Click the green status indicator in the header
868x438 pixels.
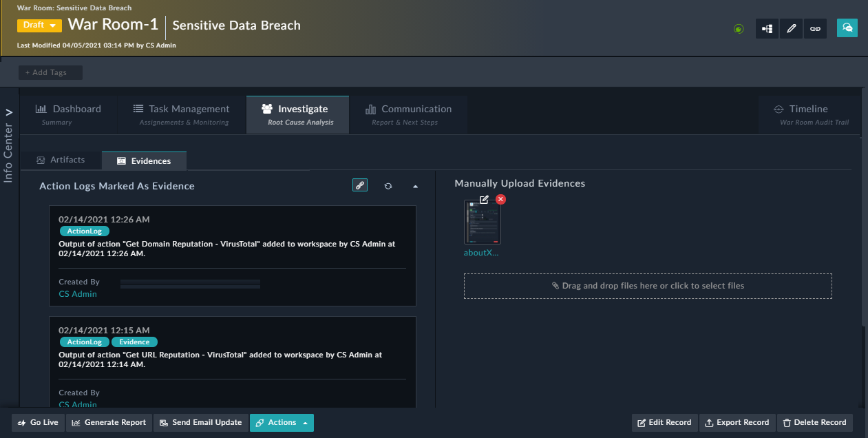tap(739, 29)
